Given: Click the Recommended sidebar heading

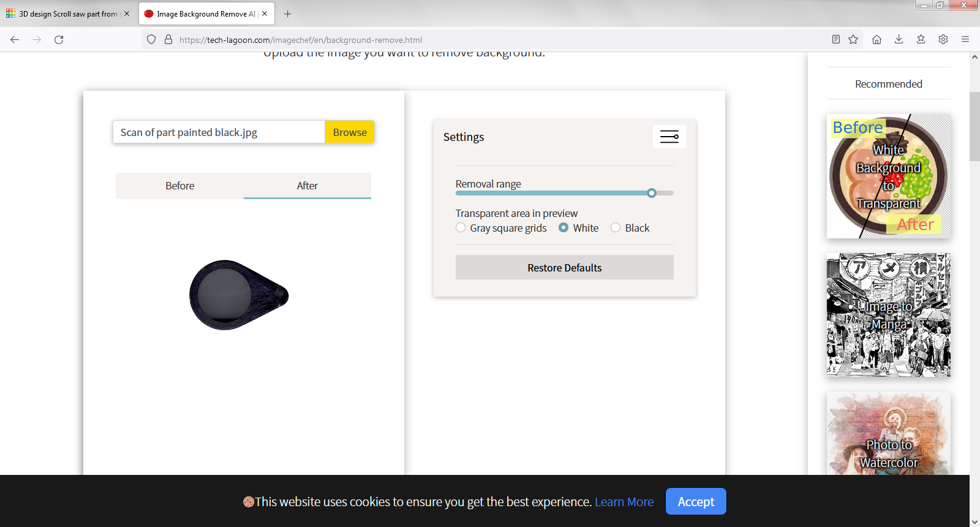Looking at the screenshot, I should click(889, 84).
